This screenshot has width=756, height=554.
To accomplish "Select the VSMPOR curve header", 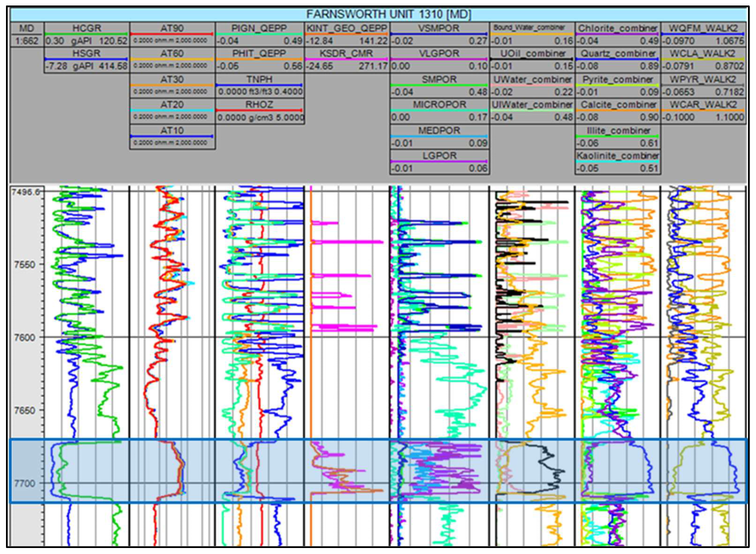I will coord(439,28).
